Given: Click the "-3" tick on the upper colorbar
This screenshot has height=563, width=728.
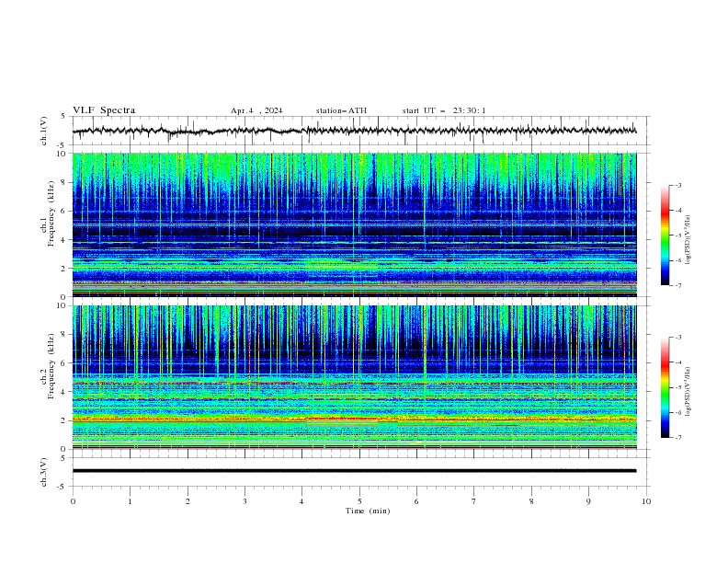Looking at the screenshot, I should (678, 185).
